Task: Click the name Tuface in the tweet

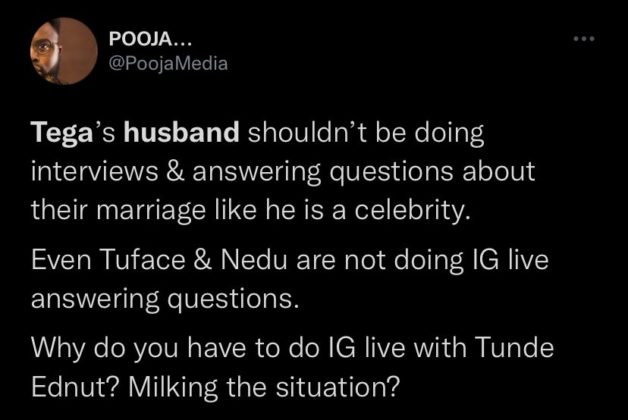Action: (145, 259)
